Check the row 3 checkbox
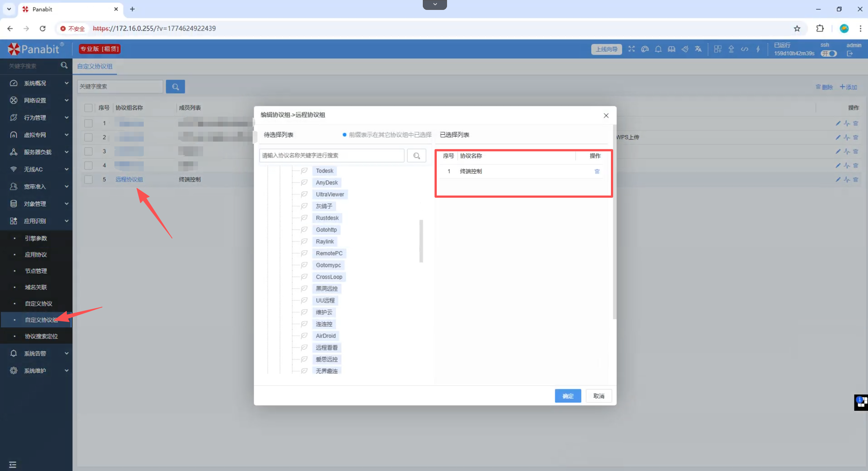Viewport: 868px width, 471px height. 88,151
